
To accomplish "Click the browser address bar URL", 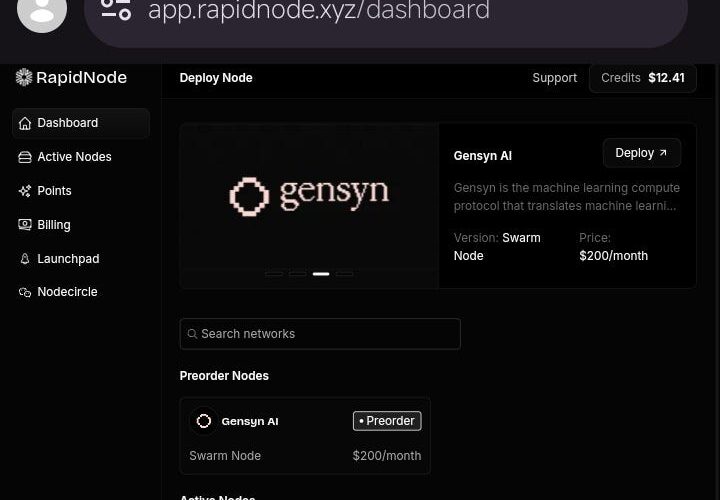I will (319, 10).
